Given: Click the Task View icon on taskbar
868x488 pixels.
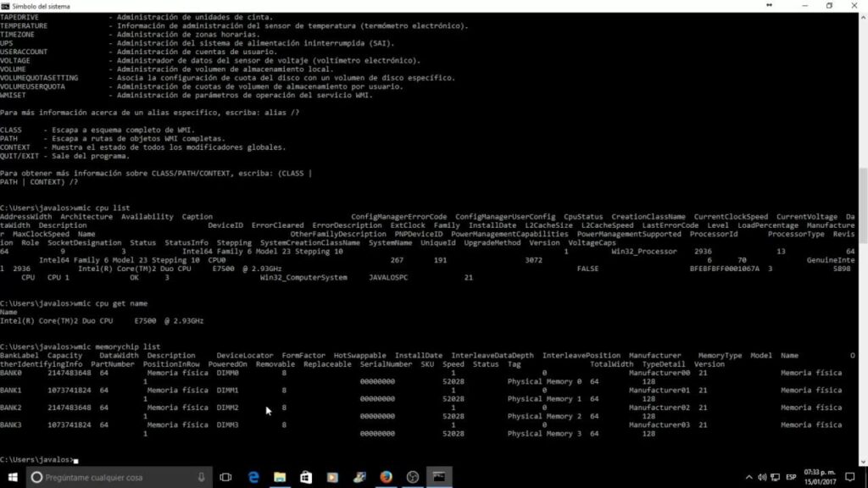Looking at the screenshot, I should [225, 477].
